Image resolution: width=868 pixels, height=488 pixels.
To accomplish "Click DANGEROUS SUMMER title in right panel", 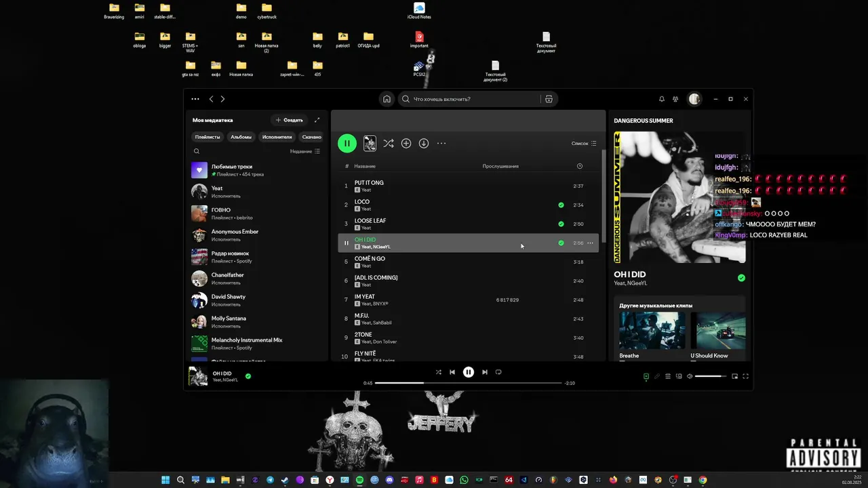I will 644,121.
